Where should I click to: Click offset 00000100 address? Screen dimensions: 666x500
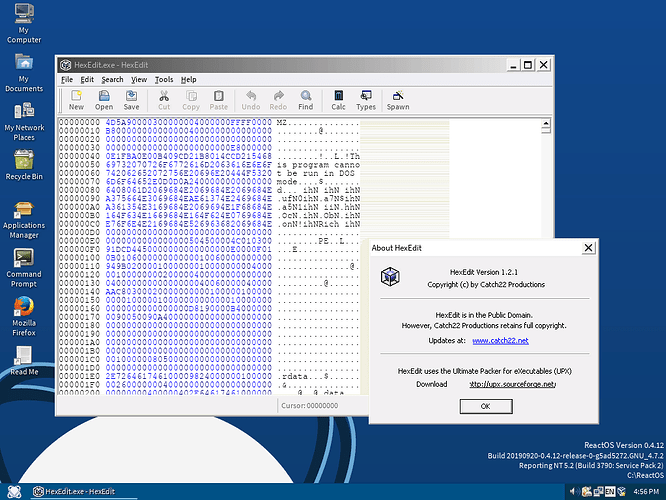(x=79, y=258)
